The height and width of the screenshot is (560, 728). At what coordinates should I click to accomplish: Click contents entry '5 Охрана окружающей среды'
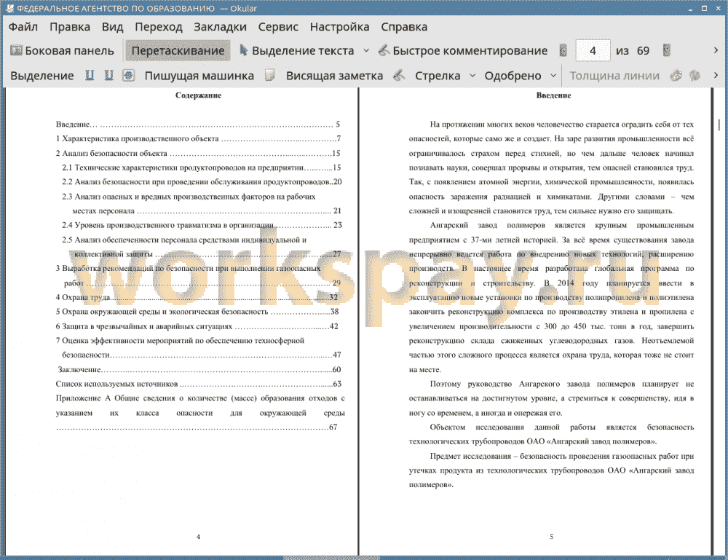(197, 312)
